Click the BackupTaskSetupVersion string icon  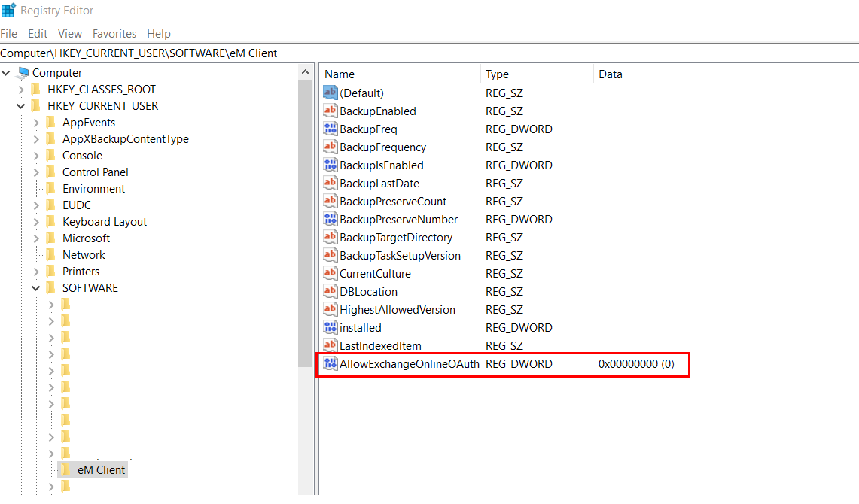point(330,255)
